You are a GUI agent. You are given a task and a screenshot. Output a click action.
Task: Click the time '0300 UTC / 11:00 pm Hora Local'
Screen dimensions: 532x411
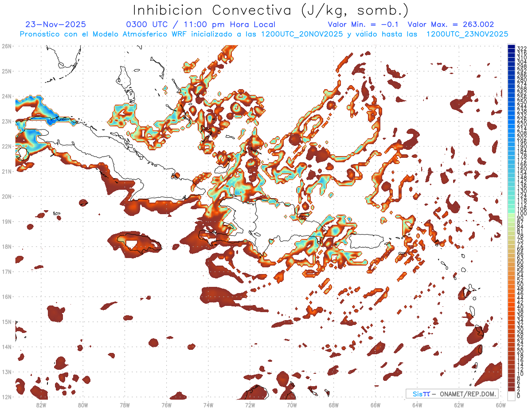201,25
